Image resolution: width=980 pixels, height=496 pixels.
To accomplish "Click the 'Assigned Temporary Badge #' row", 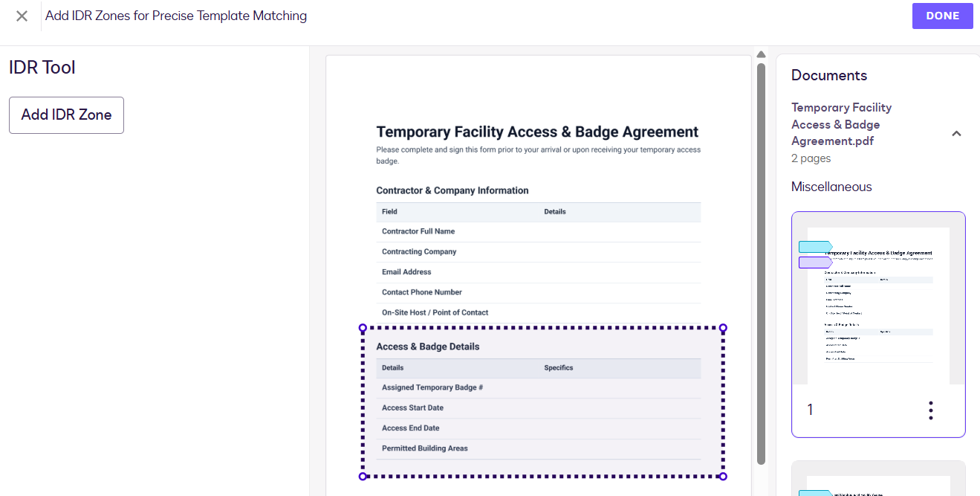I will 538,388.
